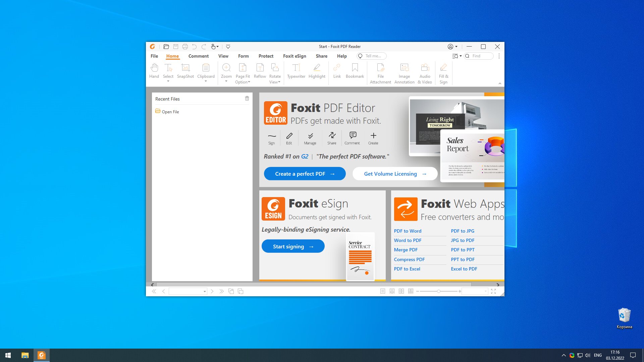The height and width of the screenshot is (362, 644).
Task: Click the Start signing button
Action: [293, 246]
